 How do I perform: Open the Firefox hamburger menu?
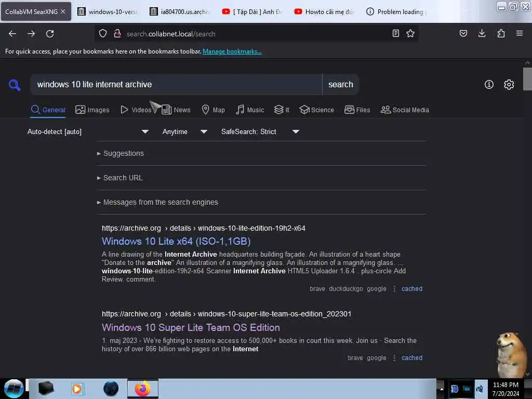(520, 33)
